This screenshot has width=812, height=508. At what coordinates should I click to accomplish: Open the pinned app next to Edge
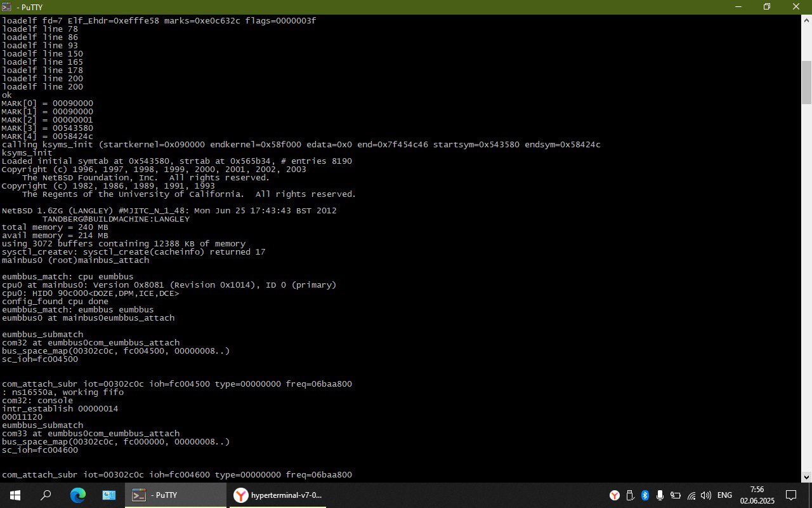(x=108, y=495)
